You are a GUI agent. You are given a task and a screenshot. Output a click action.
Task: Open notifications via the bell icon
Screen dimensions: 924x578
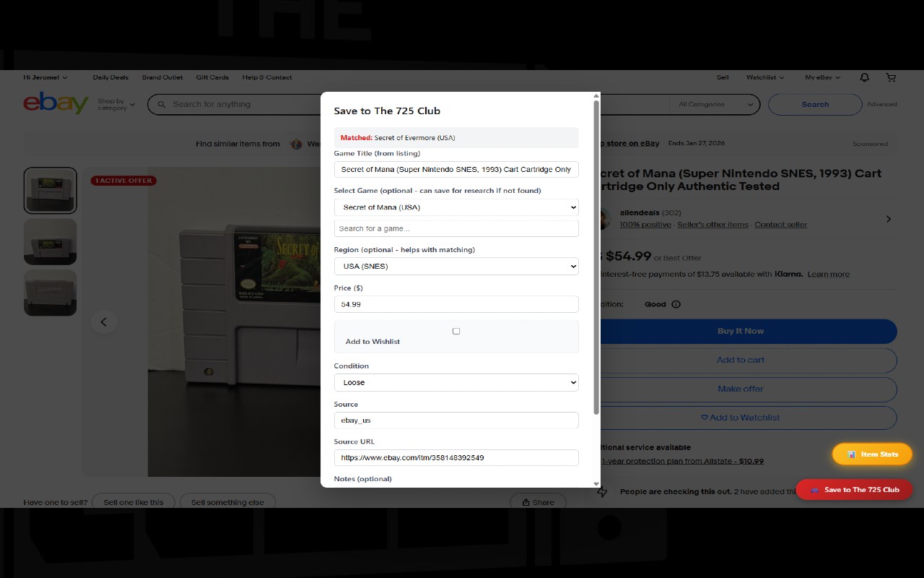[864, 77]
